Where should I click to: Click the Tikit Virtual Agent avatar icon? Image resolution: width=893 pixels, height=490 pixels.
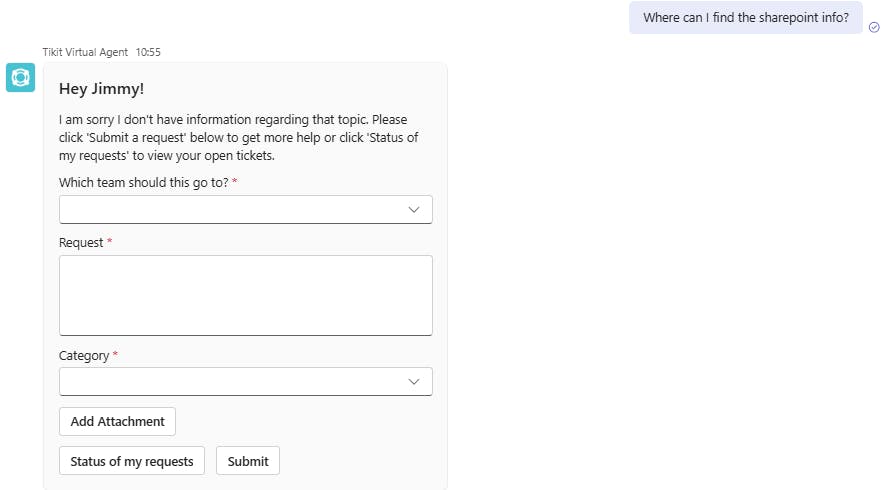[x=21, y=77]
